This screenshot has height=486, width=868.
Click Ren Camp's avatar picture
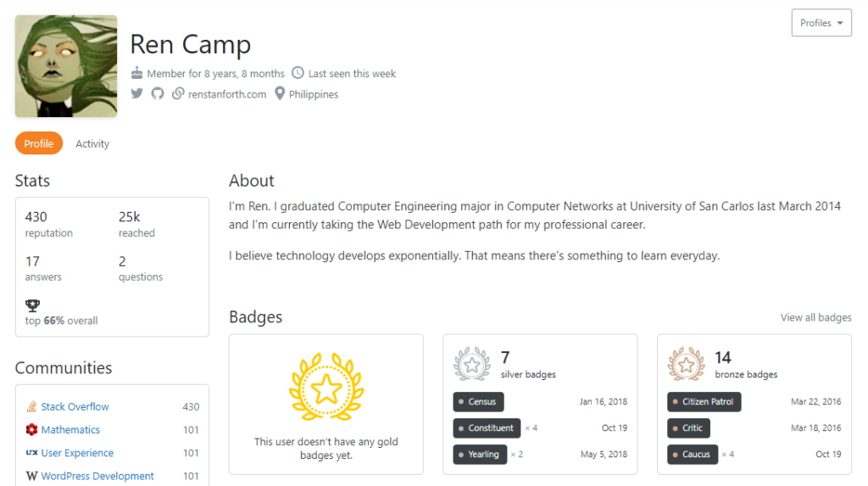coord(66,66)
